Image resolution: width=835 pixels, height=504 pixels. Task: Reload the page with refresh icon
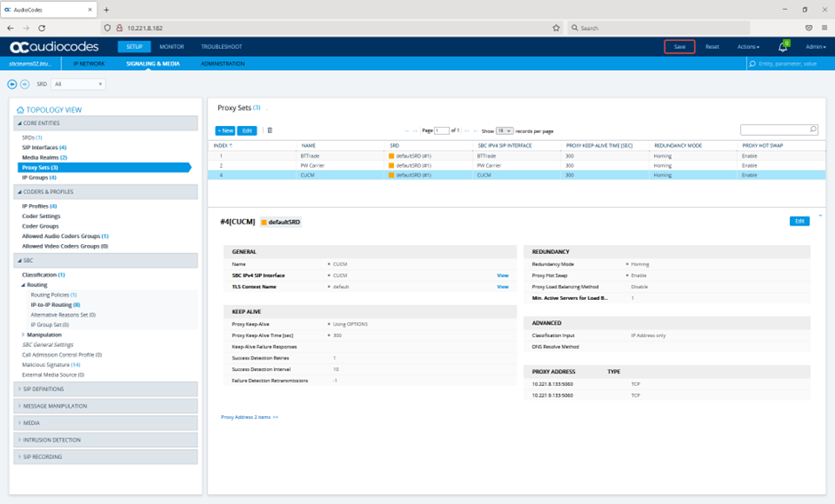(42, 28)
